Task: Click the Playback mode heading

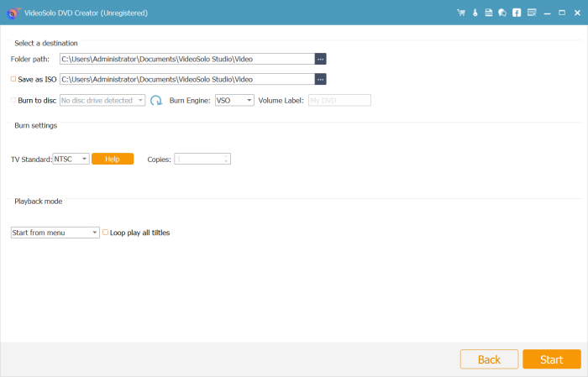Action: [39, 202]
